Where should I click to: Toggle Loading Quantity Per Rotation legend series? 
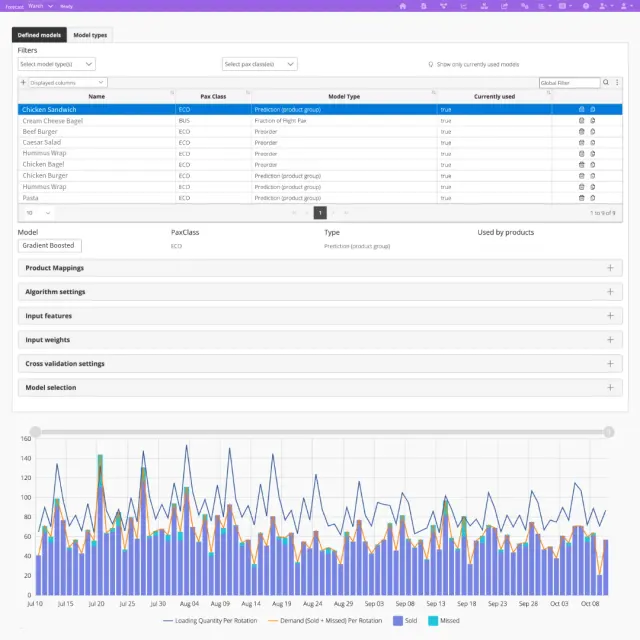210,620
